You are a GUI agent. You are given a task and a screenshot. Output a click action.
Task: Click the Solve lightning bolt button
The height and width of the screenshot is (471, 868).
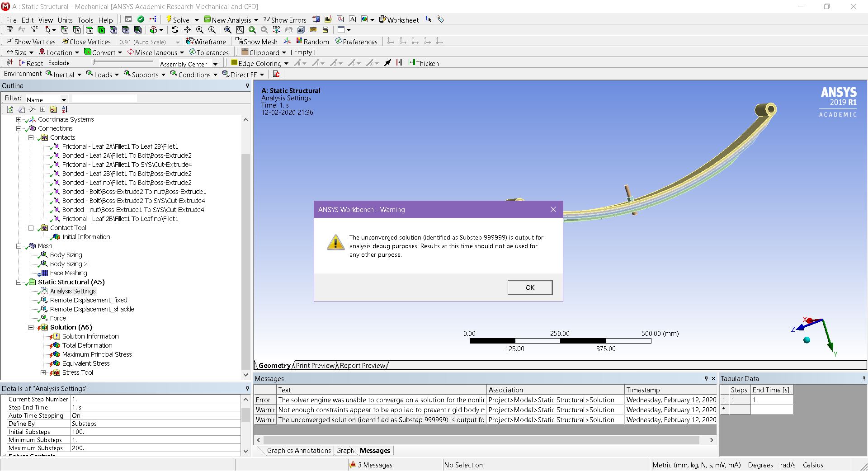pos(178,19)
